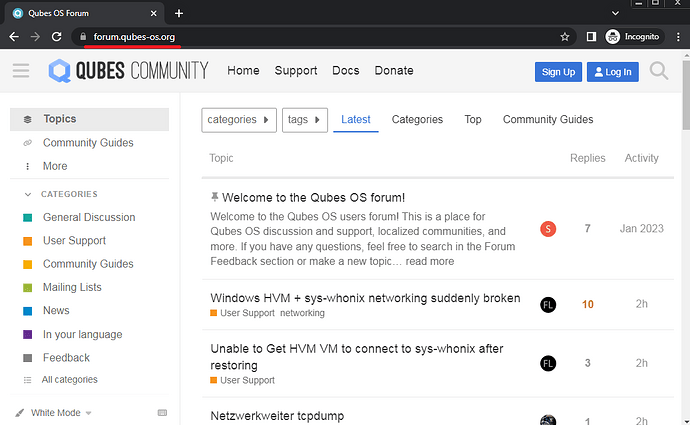This screenshot has height=425, width=690.
Task: Open the Home menu item
Action: (x=243, y=70)
